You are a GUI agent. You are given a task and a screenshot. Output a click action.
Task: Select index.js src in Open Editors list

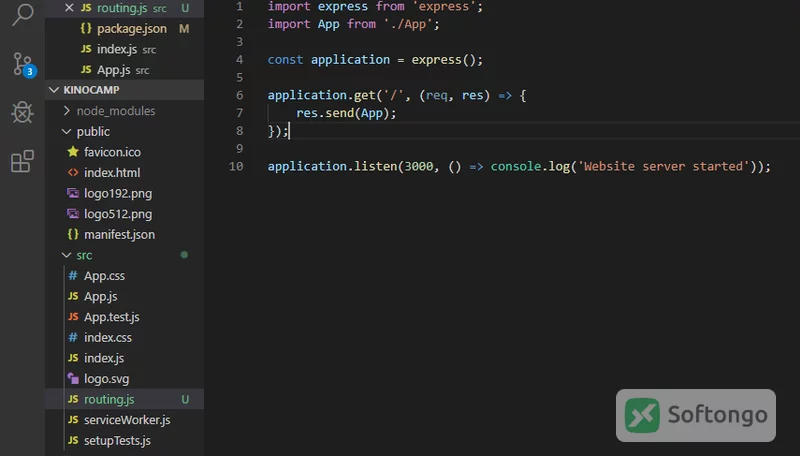[124, 49]
